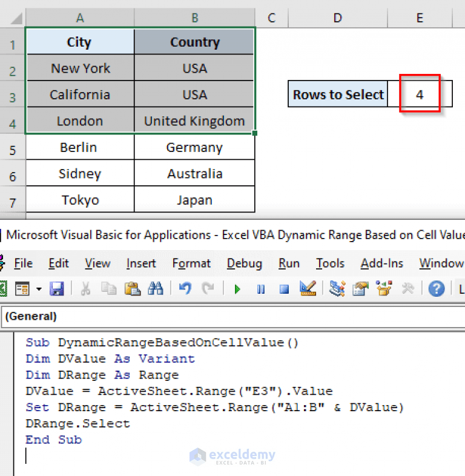Image resolution: width=465 pixels, height=476 pixels.
Task: Click the Find binoculars icon
Action: [156, 288]
